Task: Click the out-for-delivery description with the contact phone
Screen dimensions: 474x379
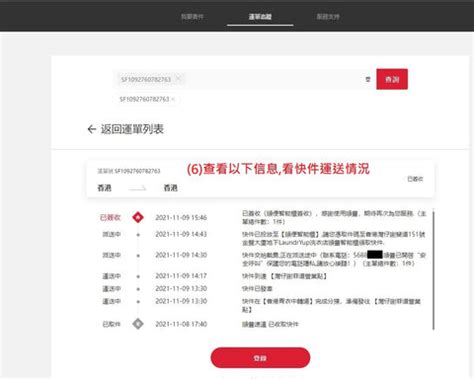Action: [x=334, y=259]
